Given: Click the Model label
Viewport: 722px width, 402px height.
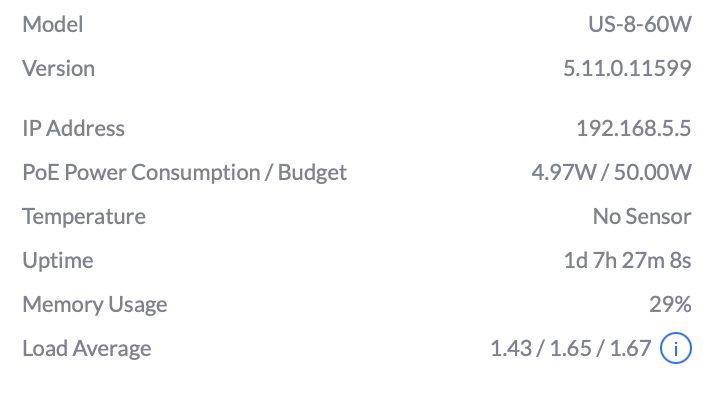Looking at the screenshot, I should pyautogui.click(x=53, y=25).
